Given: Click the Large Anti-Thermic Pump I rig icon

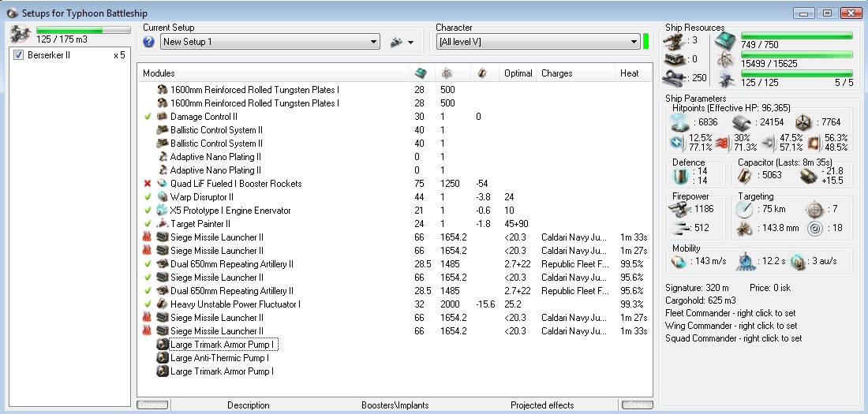Looking at the screenshot, I should point(163,358).
